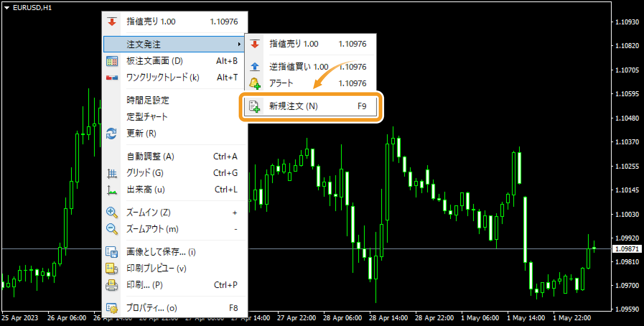644x326 pixels.
Task: Click the depth of market (板注文画面) icon
Action: coord(112,61)
